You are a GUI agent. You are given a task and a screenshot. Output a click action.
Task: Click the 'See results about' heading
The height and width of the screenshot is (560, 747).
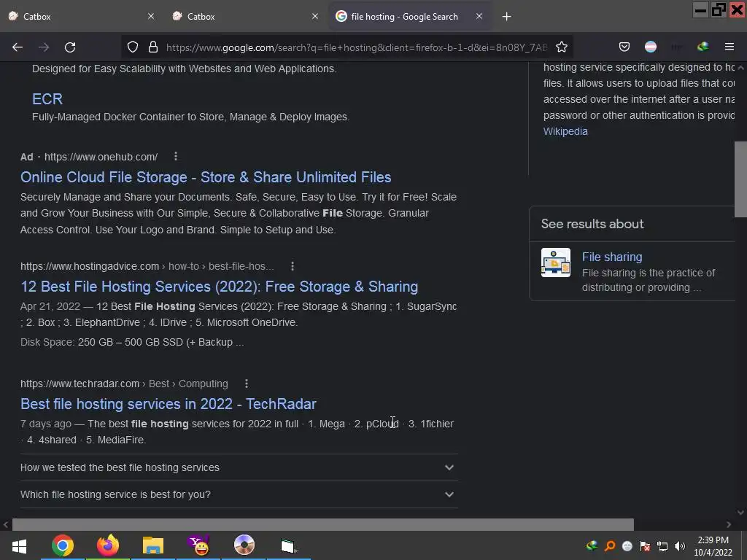point(592,224)
